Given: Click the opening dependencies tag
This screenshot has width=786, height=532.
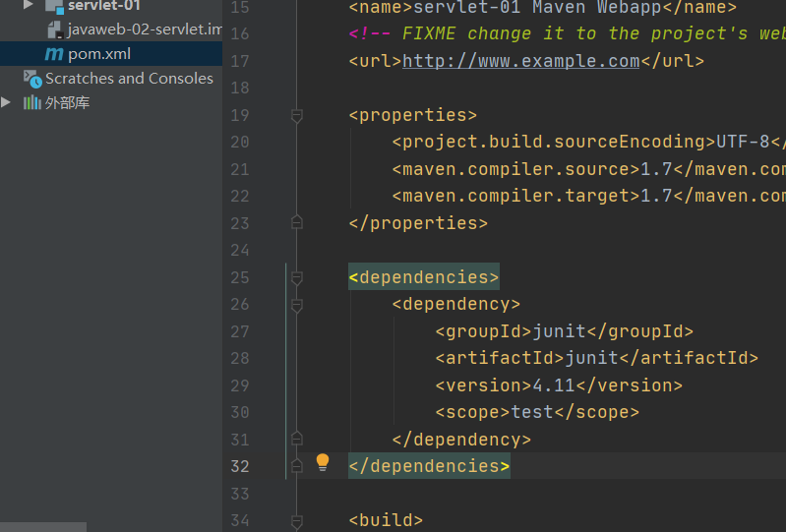Looking at the screenshot, I should 424,277.
